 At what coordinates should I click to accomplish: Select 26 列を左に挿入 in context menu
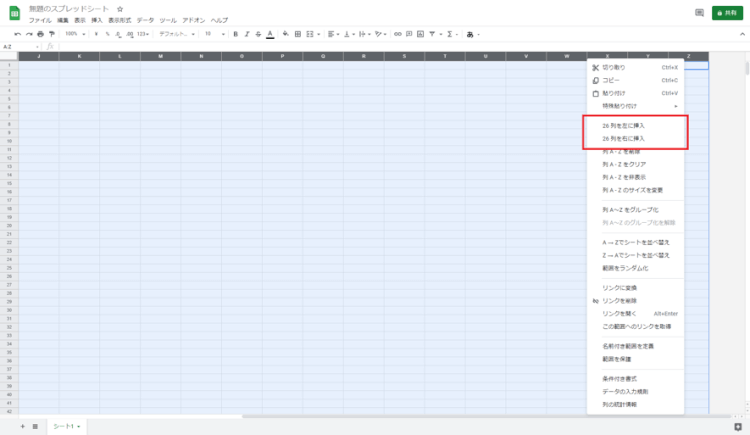click(x=624, y=126)
